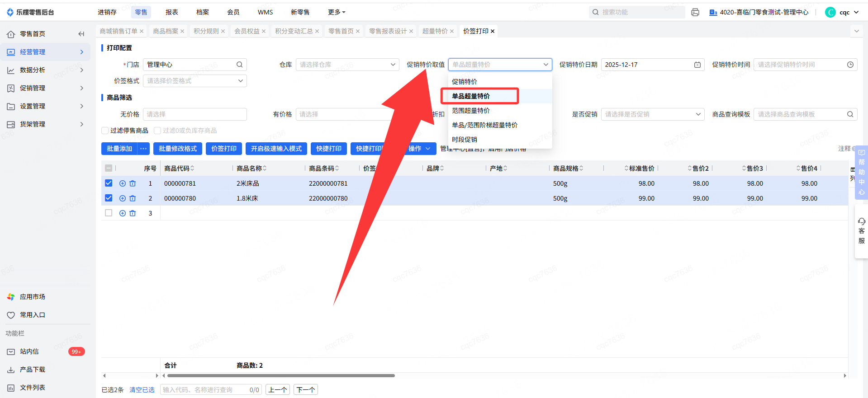Select 时段促销 option
Image resolution: width=868 pixels, height=398 pixels.
coord(500,140)
